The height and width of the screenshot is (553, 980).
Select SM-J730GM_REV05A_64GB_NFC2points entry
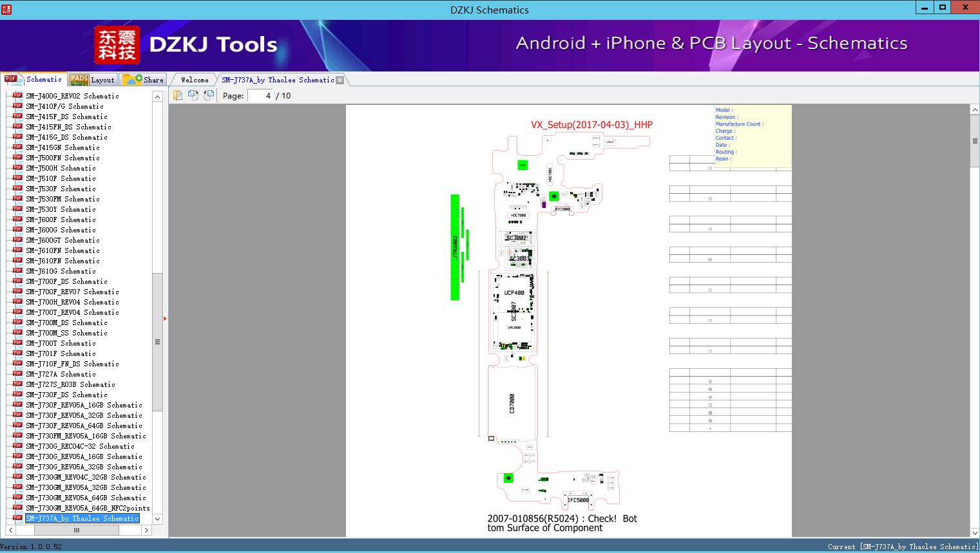click(88, 508)
